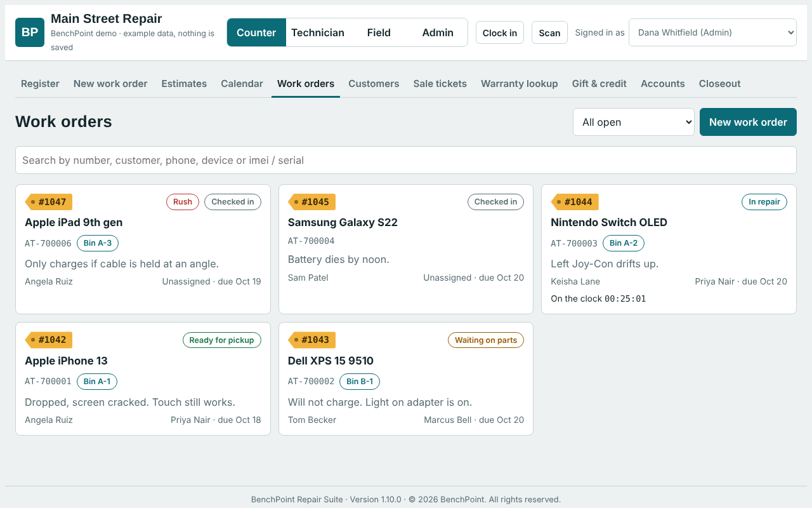812x508 pixels.
Task: Switch to the Estimates tab
Action: coord(184,84)
